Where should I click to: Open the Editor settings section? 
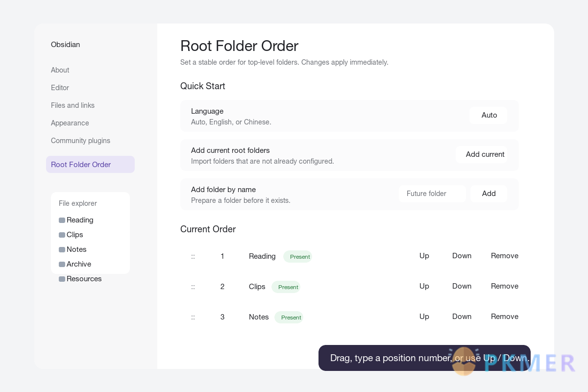click(60, 88)
